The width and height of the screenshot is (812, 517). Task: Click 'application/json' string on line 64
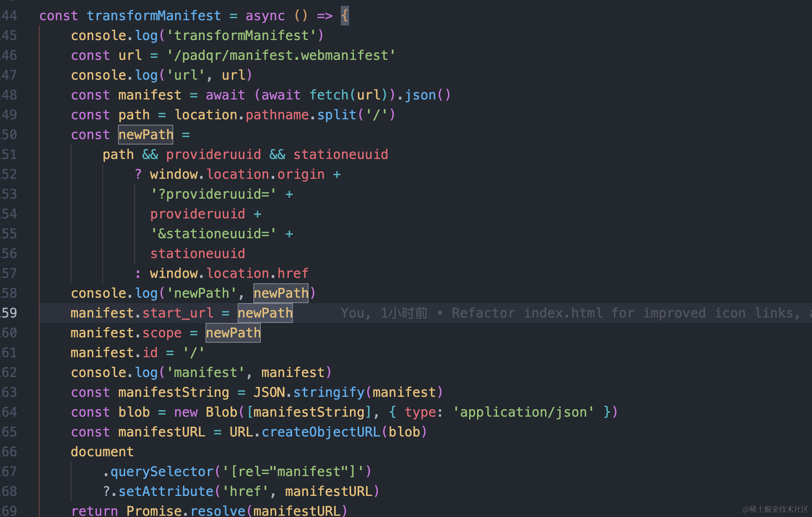(x=523, y=412)
